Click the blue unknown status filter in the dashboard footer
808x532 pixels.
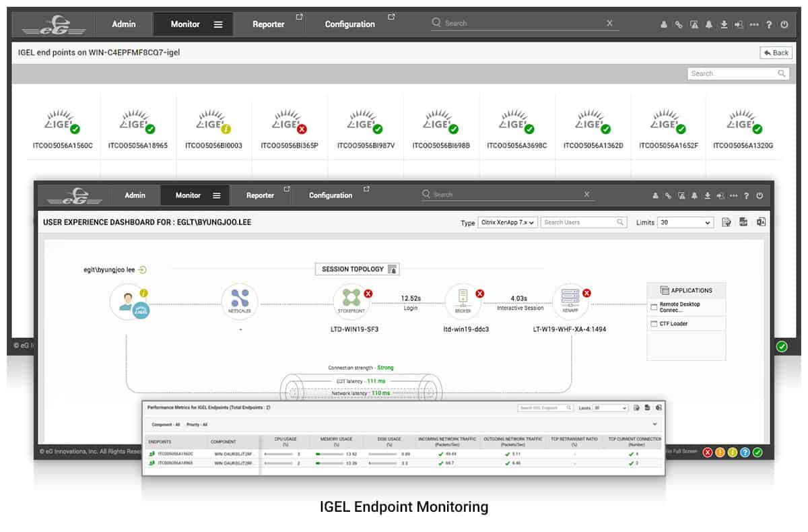(745, 452)
